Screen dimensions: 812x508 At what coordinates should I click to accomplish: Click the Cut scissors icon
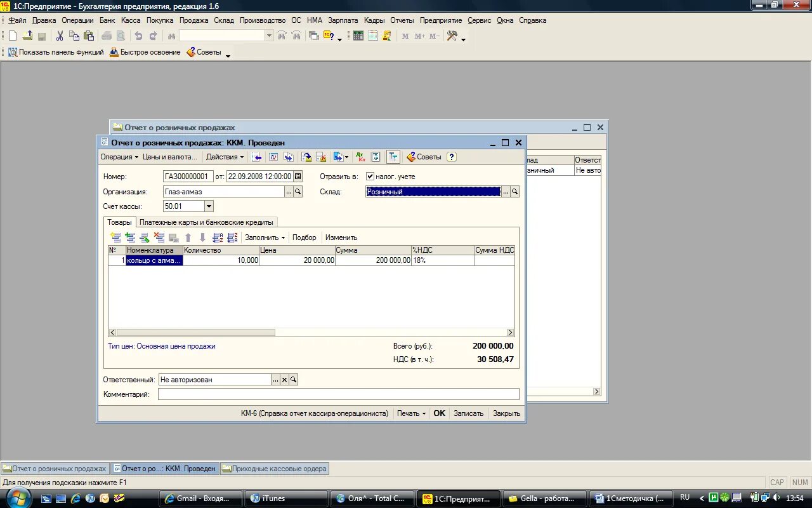pyautogui.click(x=60, y=36)
